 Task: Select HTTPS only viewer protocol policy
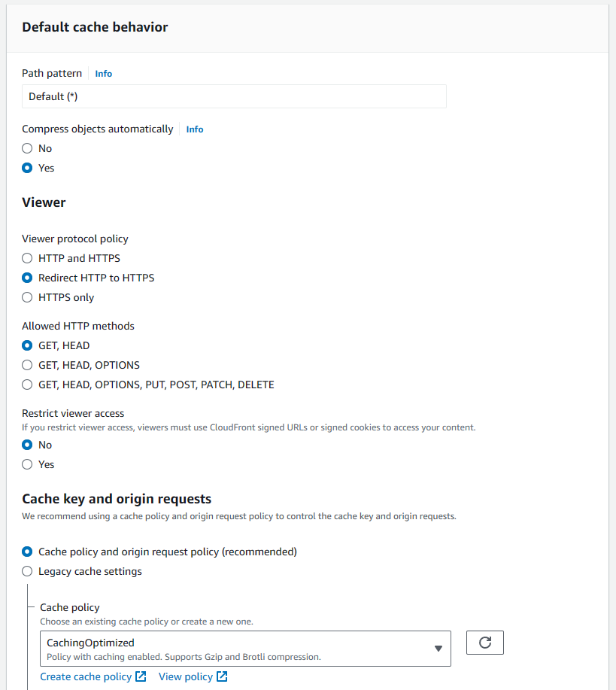(x=26, y=297)
